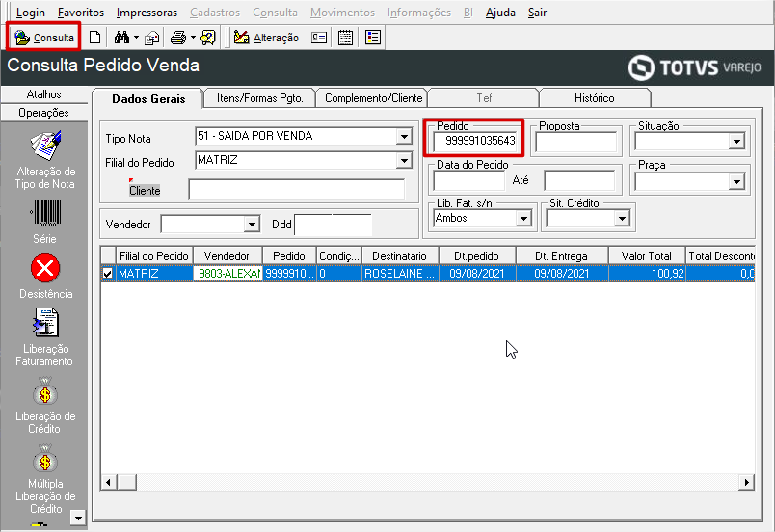Select the Dados Gerais tab
The image size is (775, 532).
148,99
